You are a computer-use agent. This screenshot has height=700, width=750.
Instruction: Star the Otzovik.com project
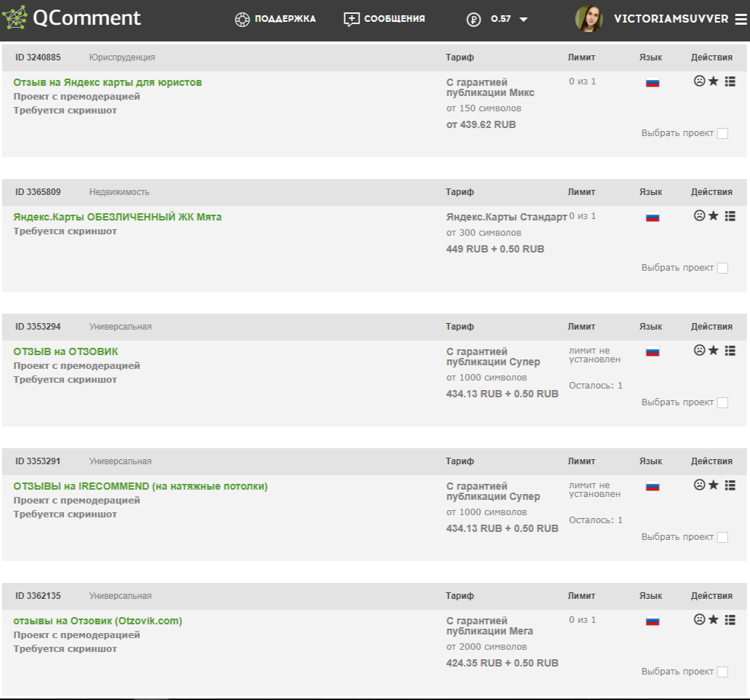coord(713,620)
